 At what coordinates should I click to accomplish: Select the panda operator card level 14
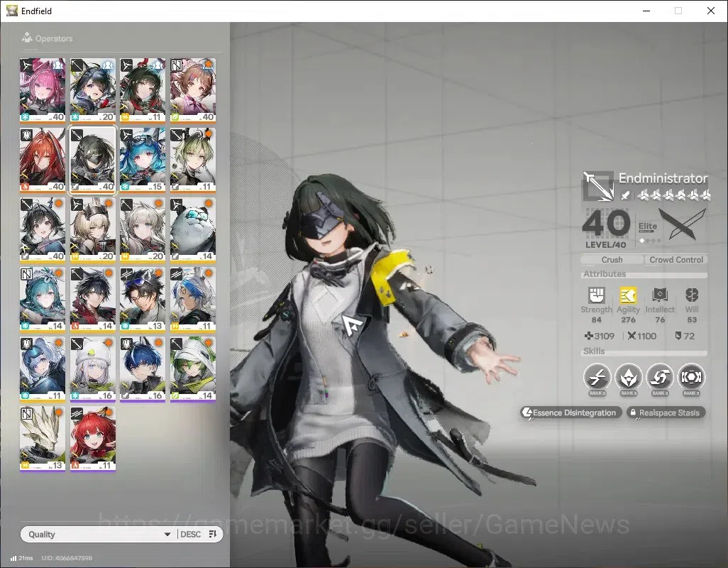click(193, 230)
